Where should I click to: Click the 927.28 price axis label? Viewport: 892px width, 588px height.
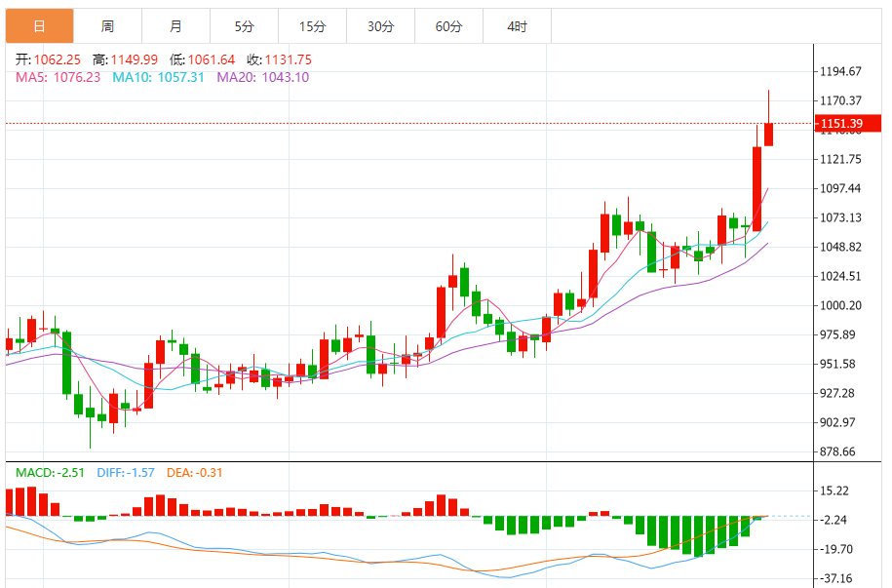(837, 393)
